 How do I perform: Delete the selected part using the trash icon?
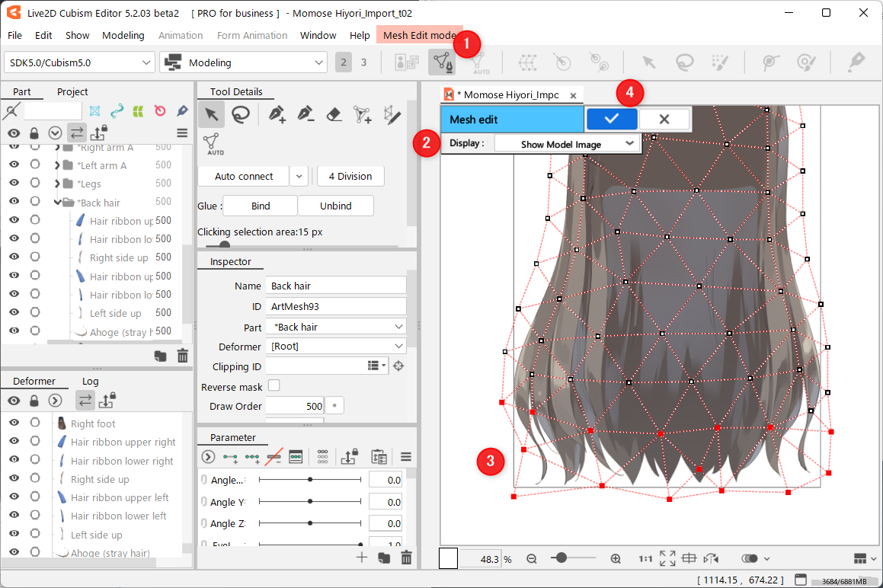point(183,356)
